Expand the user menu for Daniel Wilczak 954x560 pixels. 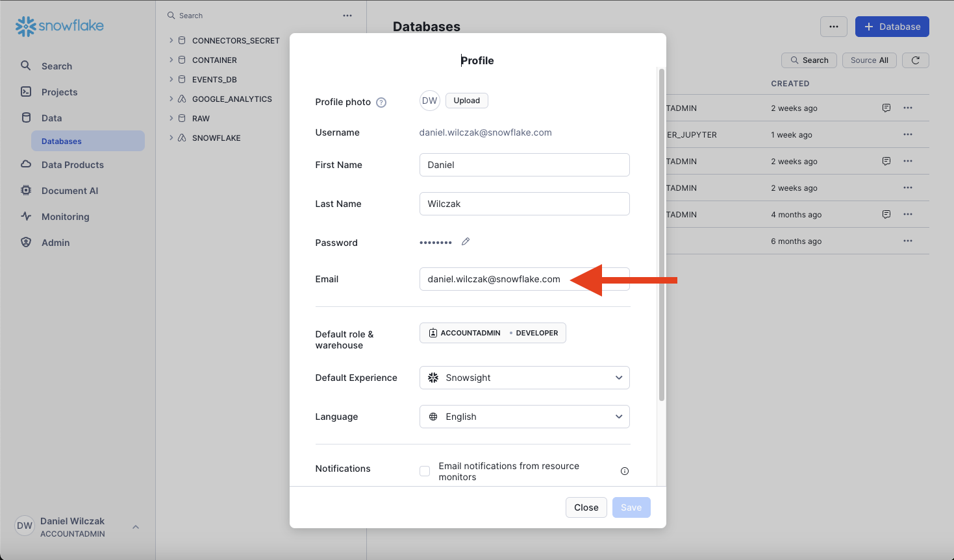click(x=136, y=527)
